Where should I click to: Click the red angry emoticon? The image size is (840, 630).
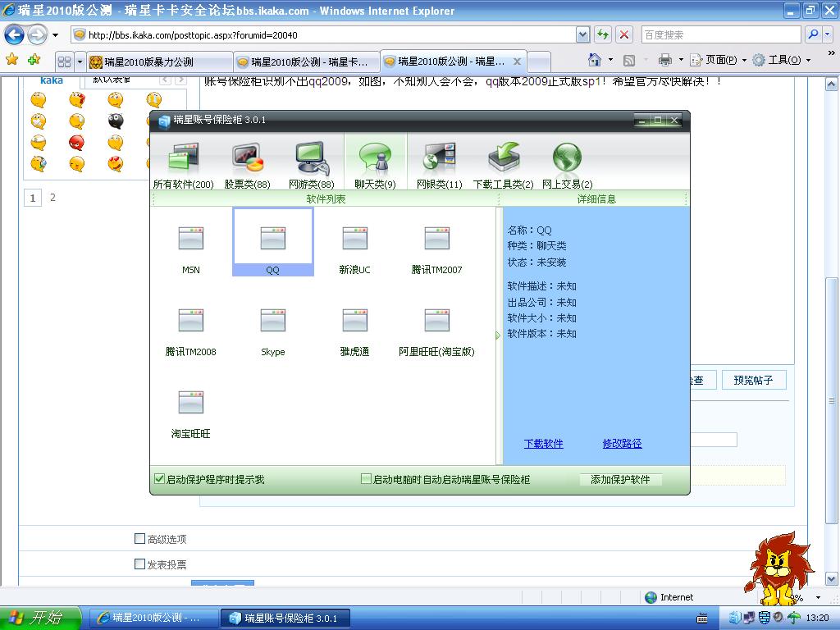click(76, 143)
